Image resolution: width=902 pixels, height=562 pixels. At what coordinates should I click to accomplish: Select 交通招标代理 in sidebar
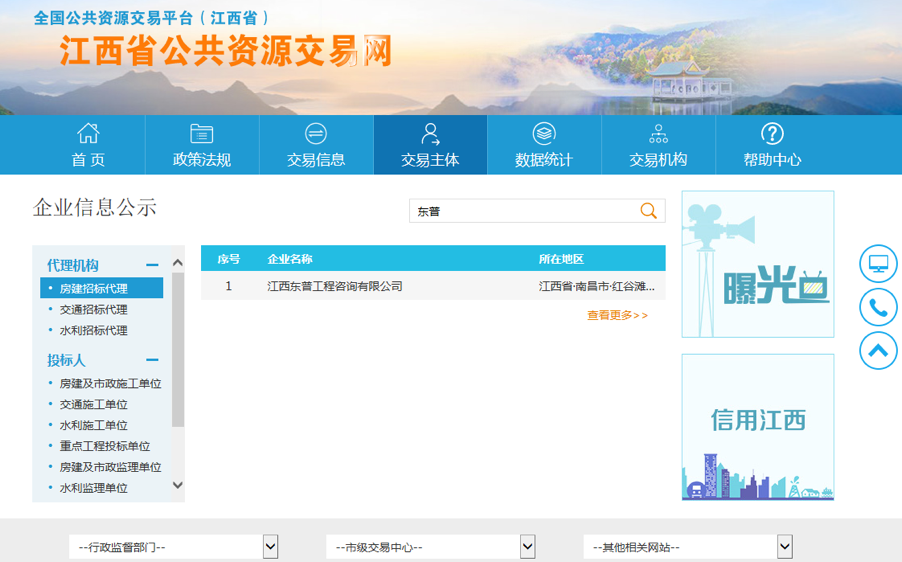94,310
